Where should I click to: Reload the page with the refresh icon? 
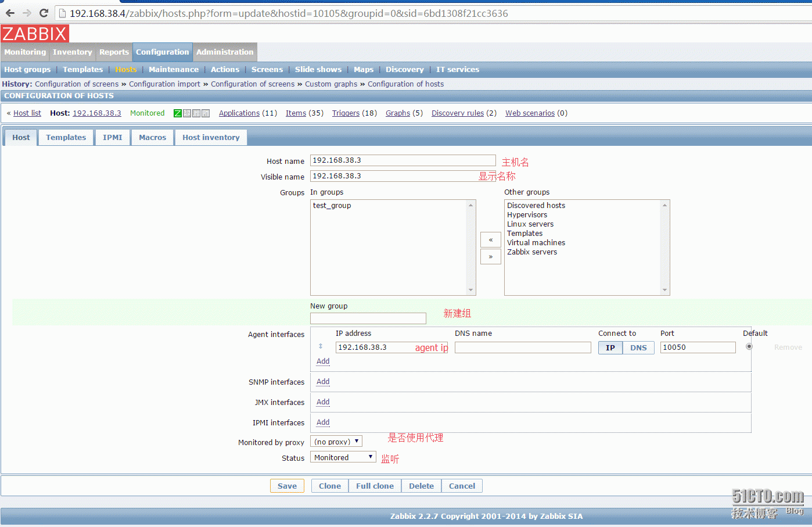coord(44,13)
